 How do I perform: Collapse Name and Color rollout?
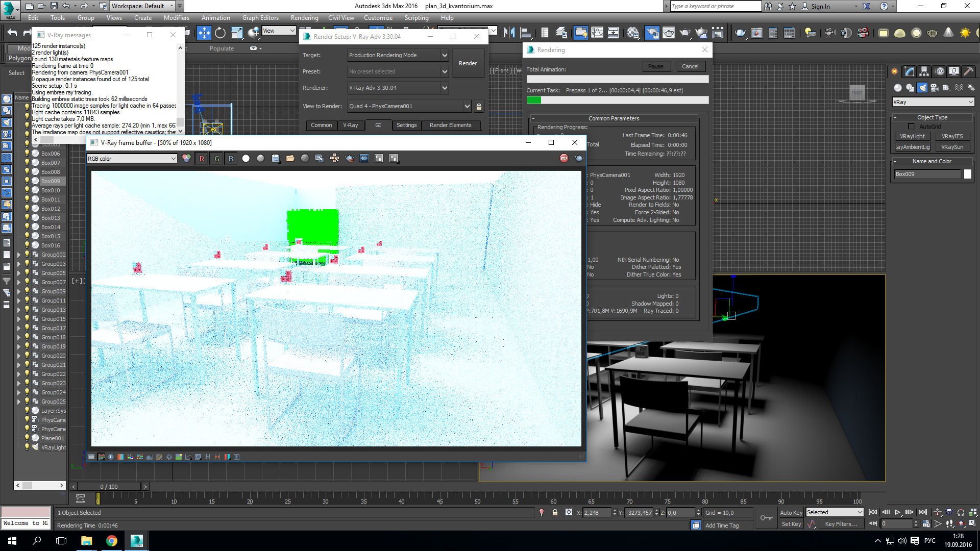pyautogui.click(x=932, y=161)
